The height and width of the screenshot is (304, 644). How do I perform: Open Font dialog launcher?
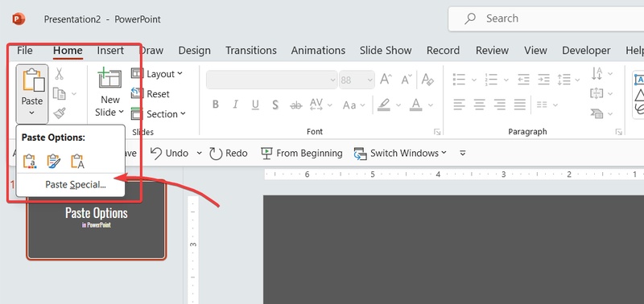437,132
